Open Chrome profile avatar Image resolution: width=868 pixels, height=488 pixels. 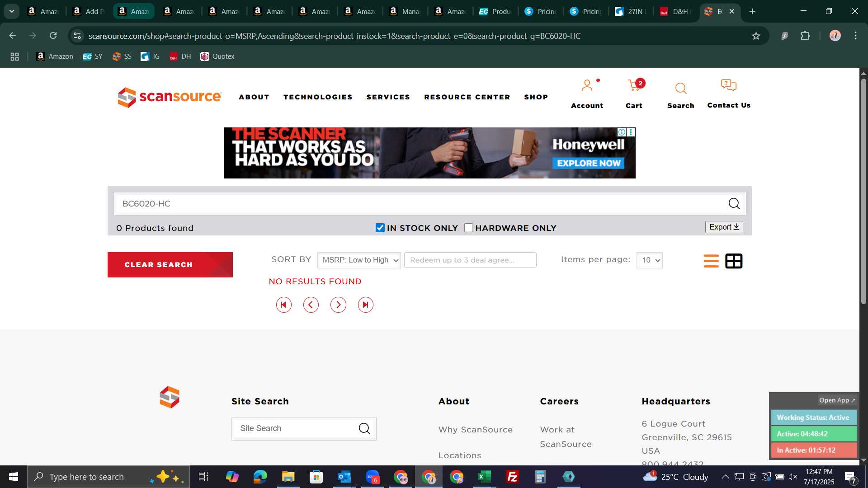pyautogui.click(x=835, y=36)
